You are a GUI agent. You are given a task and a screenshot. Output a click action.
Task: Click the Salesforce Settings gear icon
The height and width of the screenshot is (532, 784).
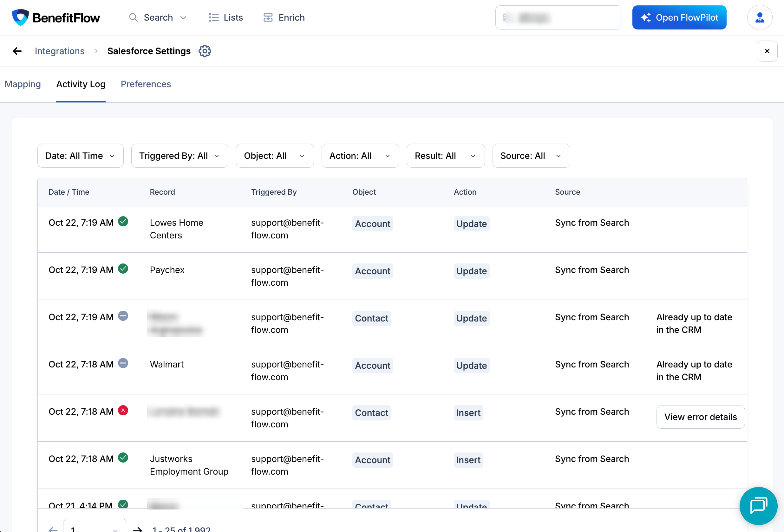(x=205, y=51)
